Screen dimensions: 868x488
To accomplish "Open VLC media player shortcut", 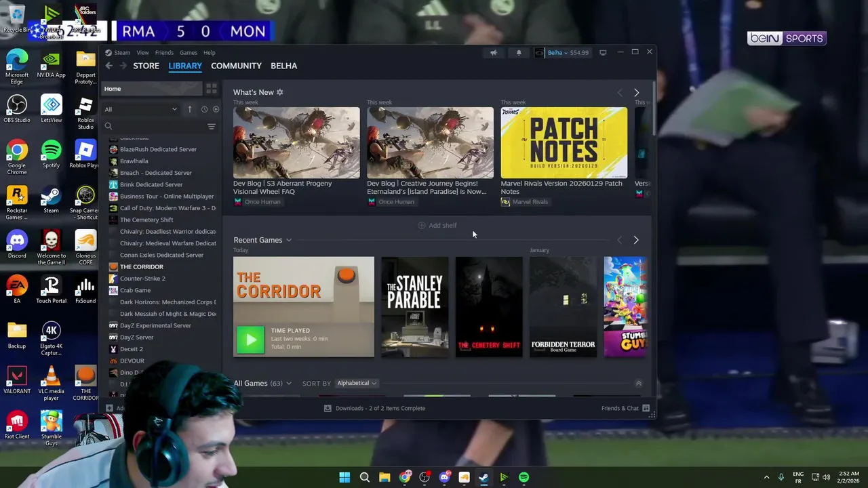I will click(51, 384).
